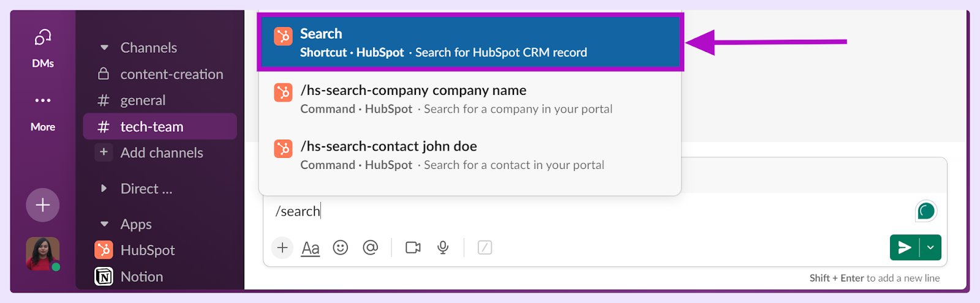Click the hash icon beside general

tap(104, 100)
